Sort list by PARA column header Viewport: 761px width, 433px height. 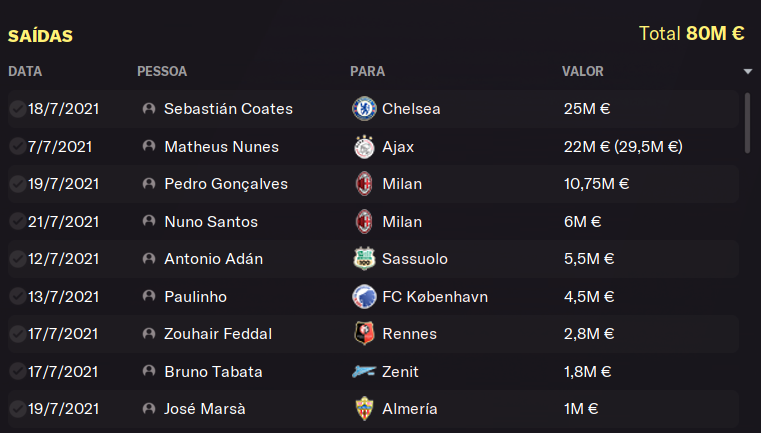(367, 71)
